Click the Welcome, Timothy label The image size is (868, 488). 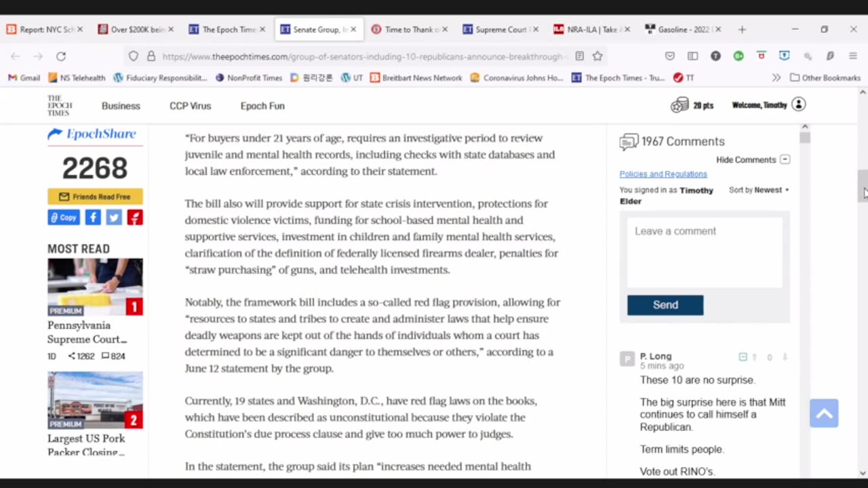pos(759,105)
